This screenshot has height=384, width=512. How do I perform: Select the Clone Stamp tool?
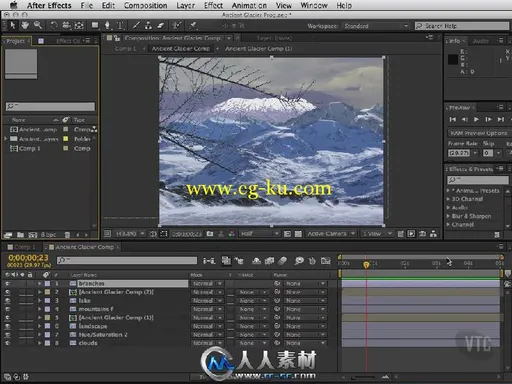point(148,25)
